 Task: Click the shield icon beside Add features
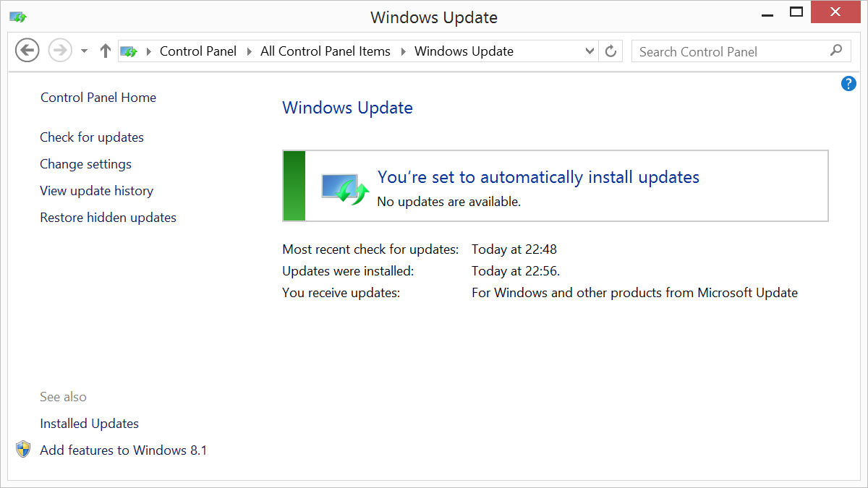(x=24, y=450)
